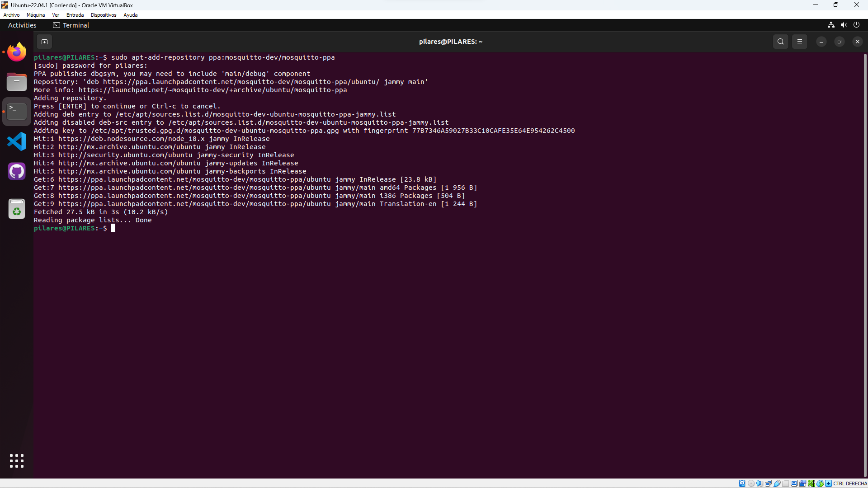Click the network icon in top bar

pos(831,25)
